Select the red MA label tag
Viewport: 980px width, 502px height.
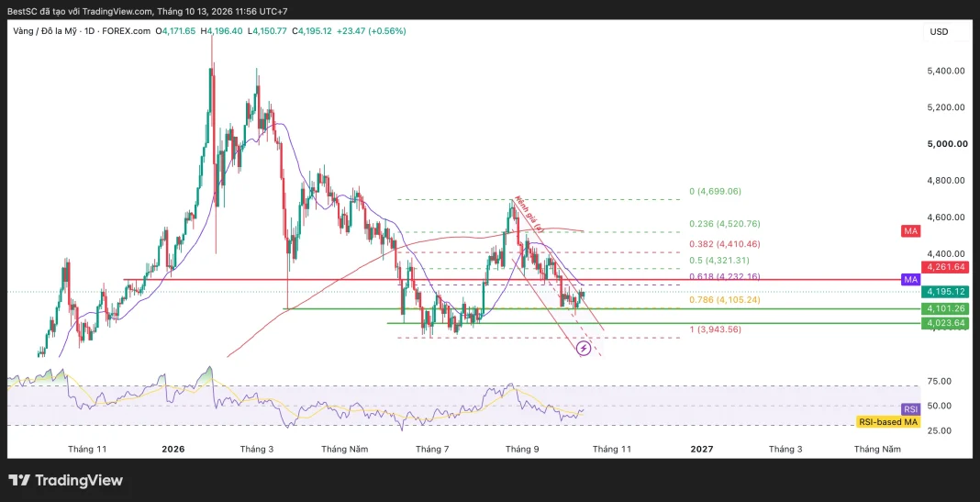click(x=910, y=231)
